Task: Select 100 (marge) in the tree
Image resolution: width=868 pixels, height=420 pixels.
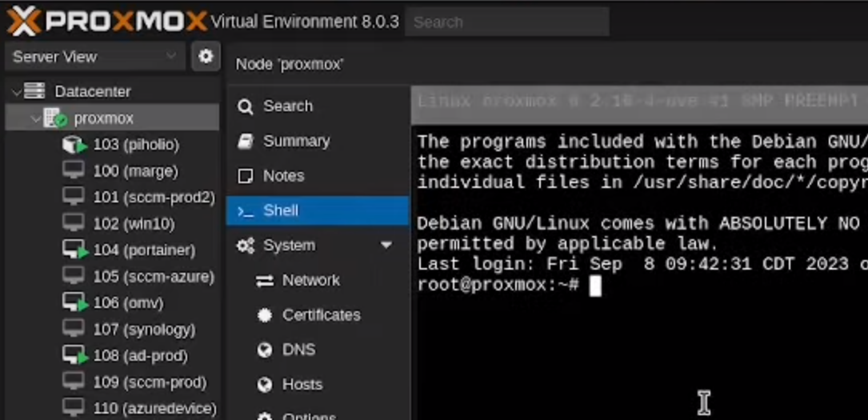Action: click(136, 171)
